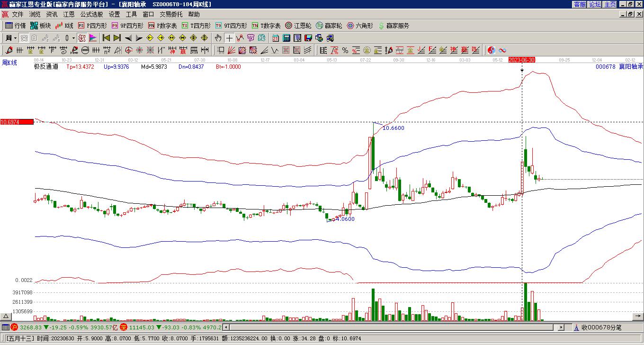Click the save floppy disk icon
Image resolution: width=644 pixels, height=345 pixels.
tap(308, 38)
